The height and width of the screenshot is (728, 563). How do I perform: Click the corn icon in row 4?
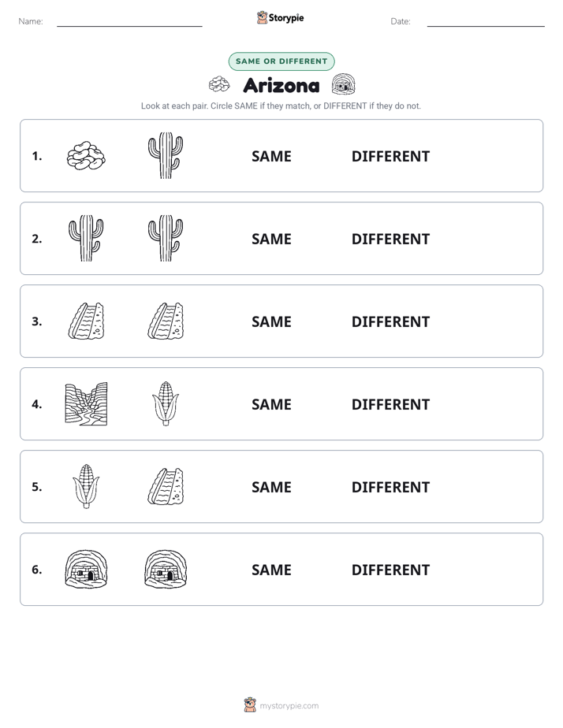[x=166, y=403]
